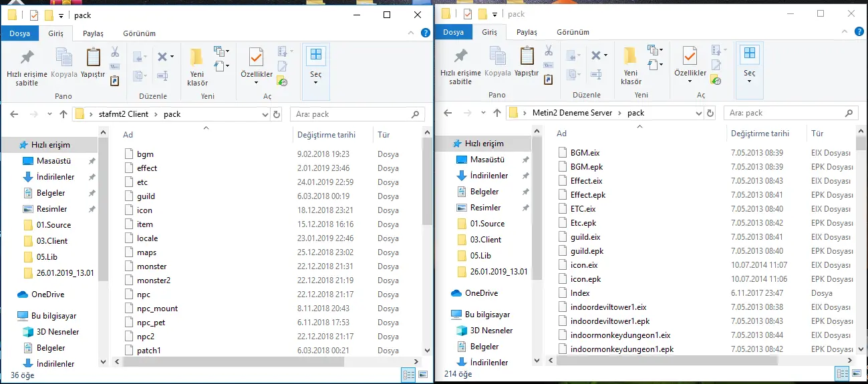Toggle details view button in left window status bar
The height and width of the screenshot is (384, 868).
coord(408,375)
